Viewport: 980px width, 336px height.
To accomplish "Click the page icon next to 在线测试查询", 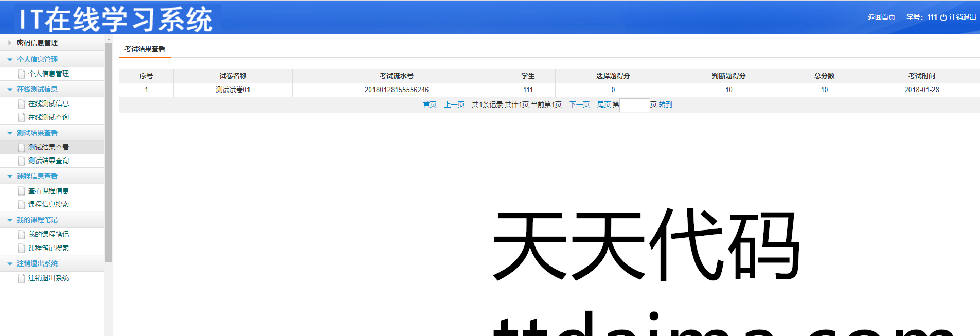I will pyautogui.click(x=22, y=118).
